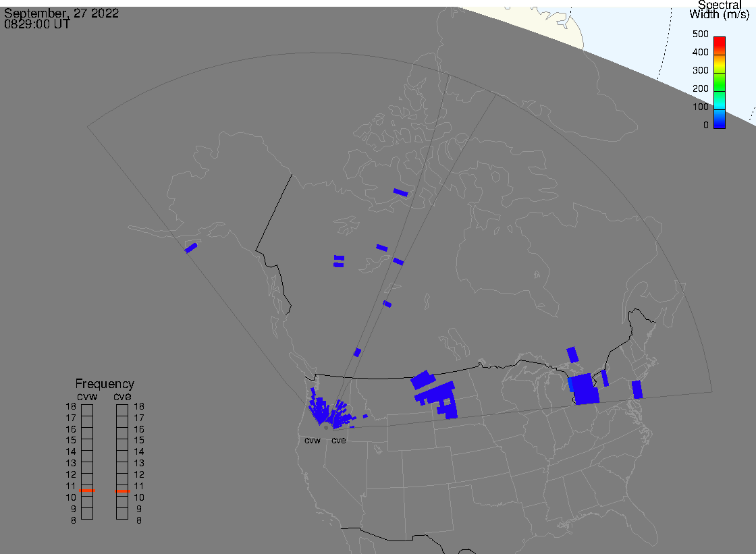Click the red cve frequency marker
This screenshot has width=756, height=554.
122,491
